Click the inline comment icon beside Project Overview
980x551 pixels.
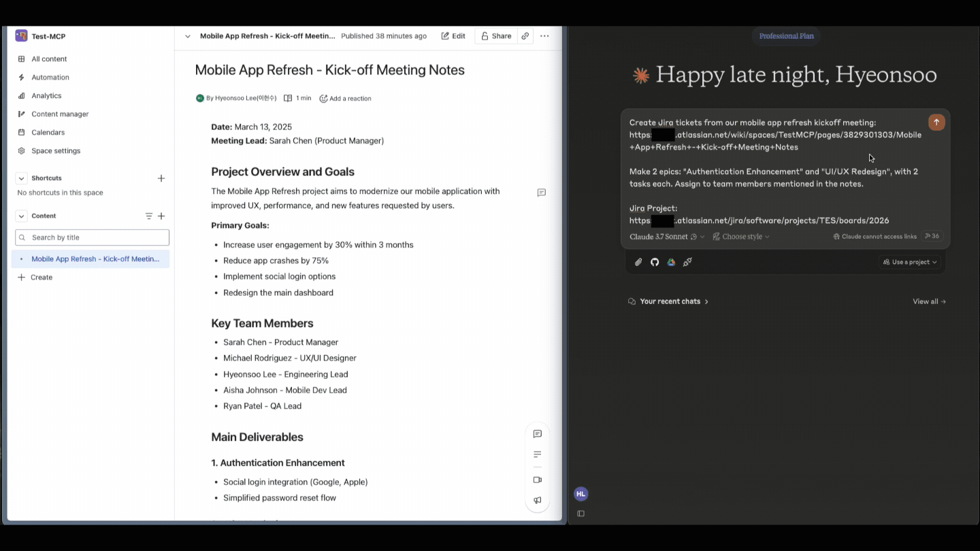tap(542, 193)
